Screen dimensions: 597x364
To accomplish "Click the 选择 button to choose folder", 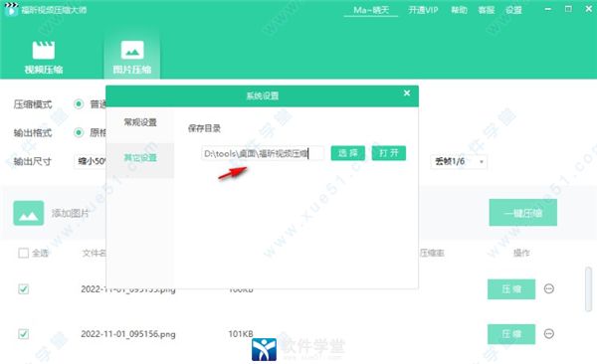I will click(348, 153).
